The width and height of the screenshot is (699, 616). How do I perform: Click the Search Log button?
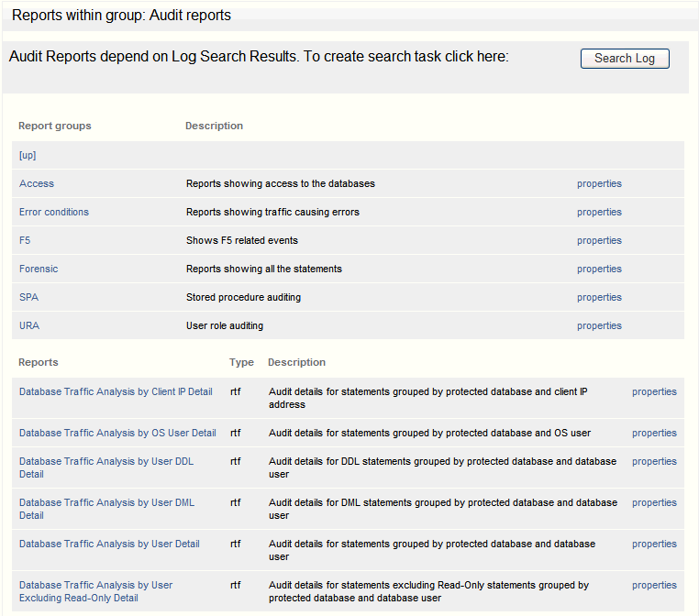pos(625,59)
